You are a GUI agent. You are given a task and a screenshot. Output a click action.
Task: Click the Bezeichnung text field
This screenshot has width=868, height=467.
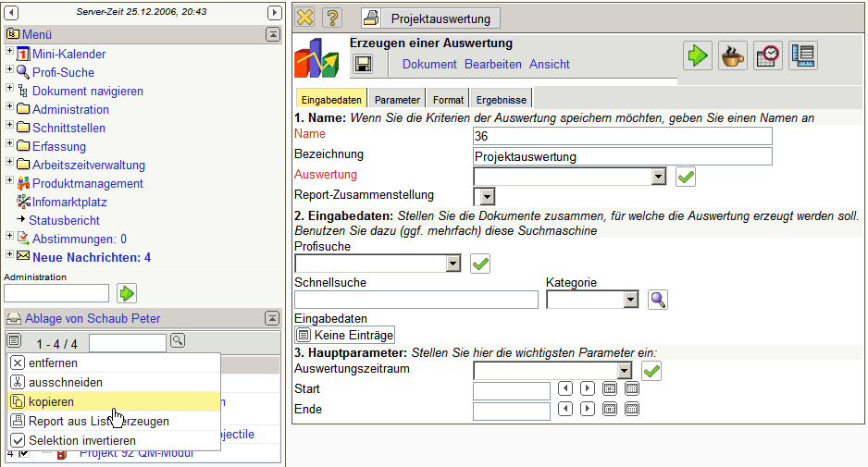coord(622,156)
